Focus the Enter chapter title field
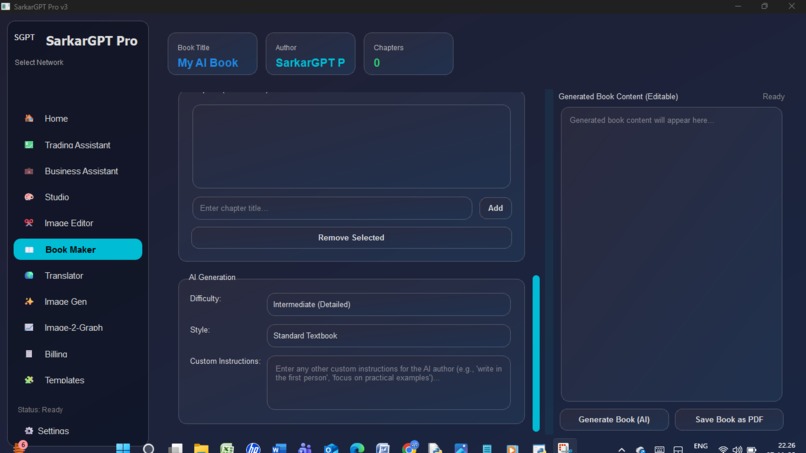The image size is (806, 453). point(332,208)
